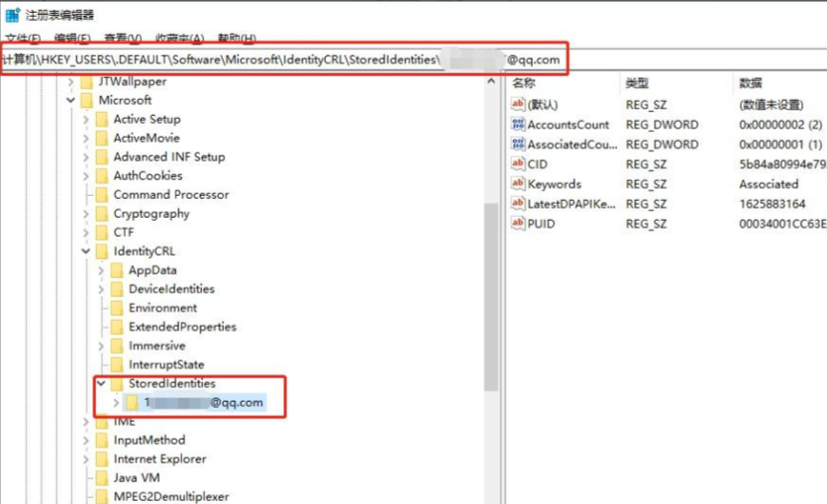Screen dimensions: 827x504
Task: Click the LatestDPAPIKe... string value icon
Action: click(518, 204)
